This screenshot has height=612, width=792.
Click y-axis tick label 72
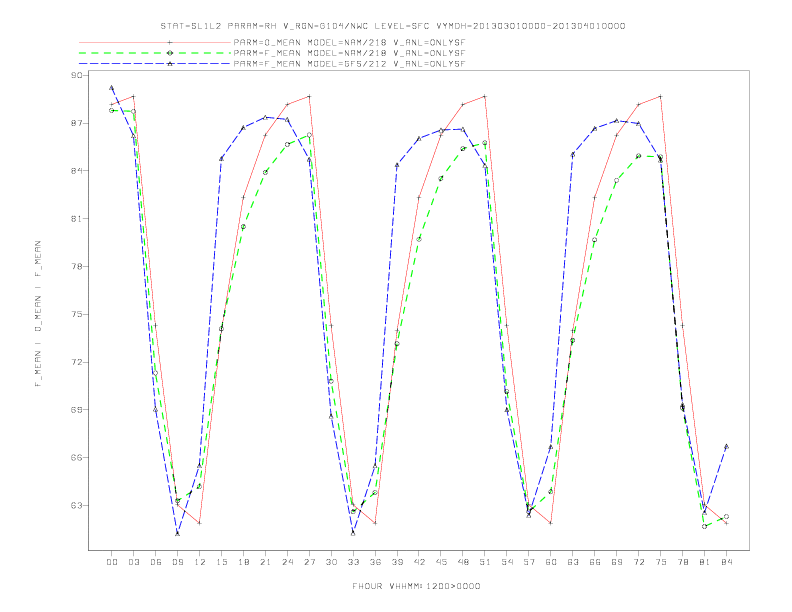click(x=77, y=362)
